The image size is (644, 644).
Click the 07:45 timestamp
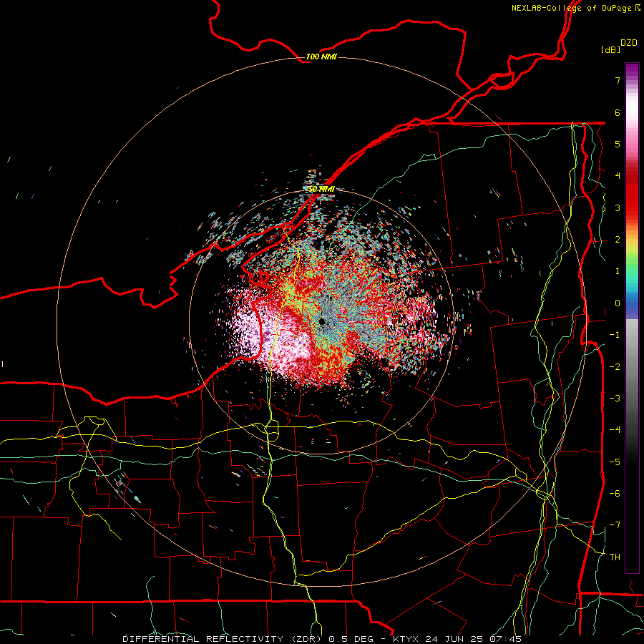click(x=505, y=639)
